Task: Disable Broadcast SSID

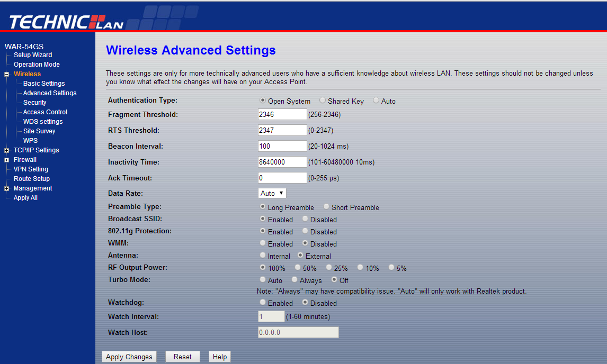Action: tap(305, 219)
